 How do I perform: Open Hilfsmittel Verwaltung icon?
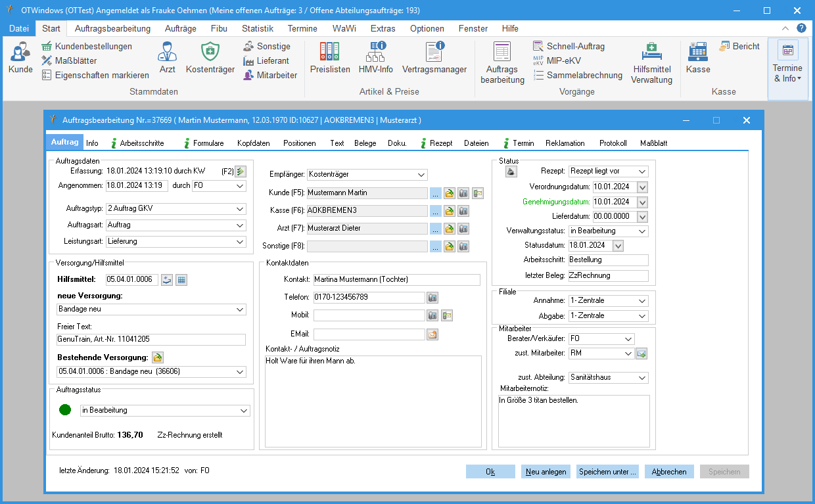(x=651, y=53)
